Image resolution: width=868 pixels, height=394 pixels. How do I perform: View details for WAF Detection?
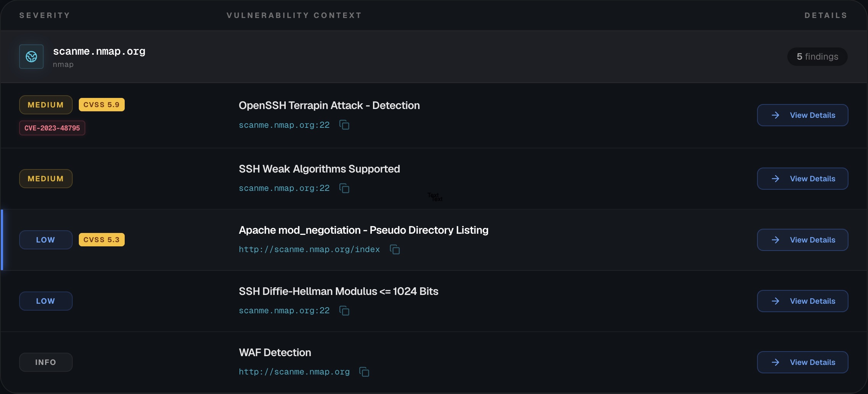click(x=802, y=362)
